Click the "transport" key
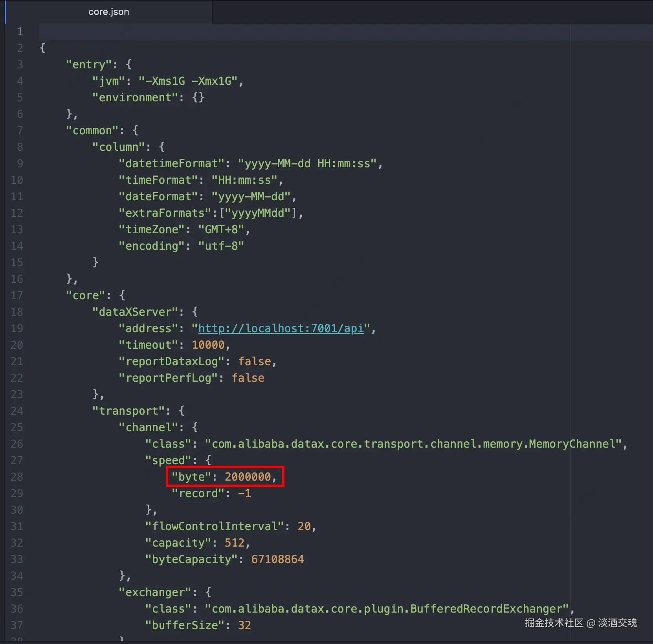The height and width of the screenshot is (644, 653). click(x=128, y=411)
